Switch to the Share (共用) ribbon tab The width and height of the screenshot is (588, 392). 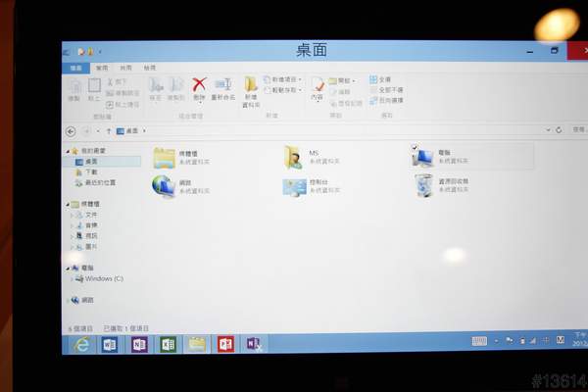[125, 68]
